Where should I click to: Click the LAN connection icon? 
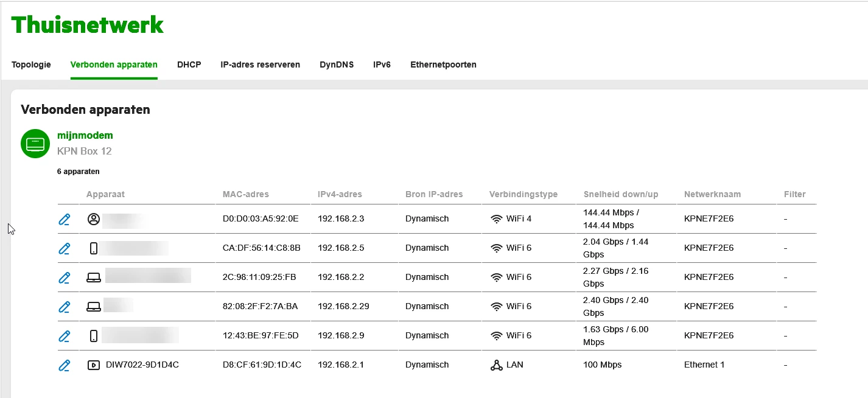(x=496, y=365)
